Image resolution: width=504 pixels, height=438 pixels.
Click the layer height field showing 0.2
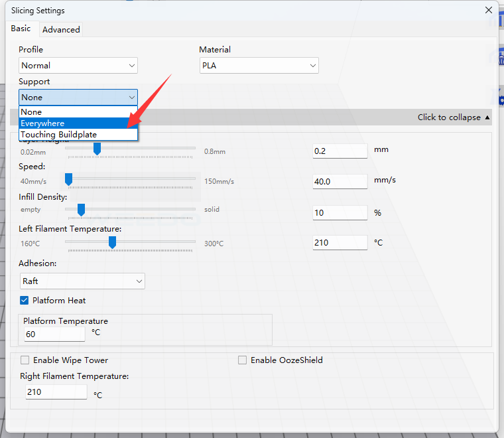point(340,151)
